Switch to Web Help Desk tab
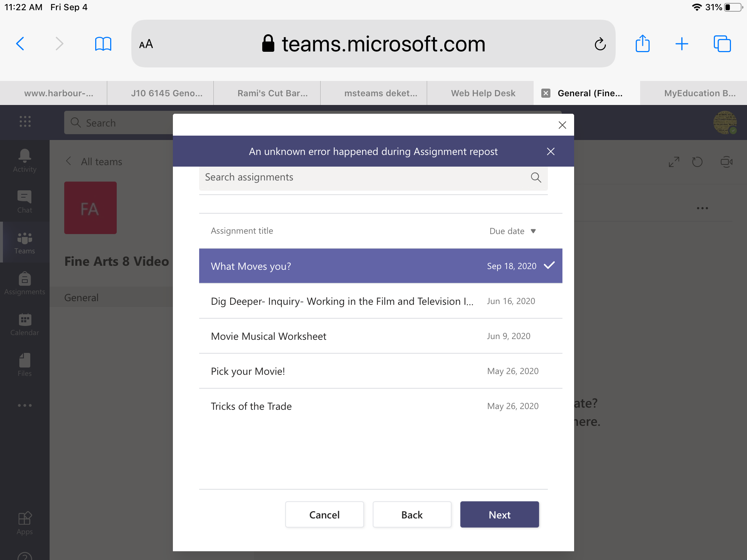 point(483,93)
